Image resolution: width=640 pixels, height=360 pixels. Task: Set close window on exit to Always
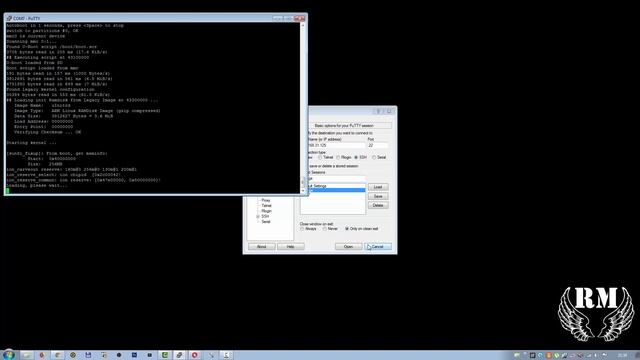pos(302,229)
